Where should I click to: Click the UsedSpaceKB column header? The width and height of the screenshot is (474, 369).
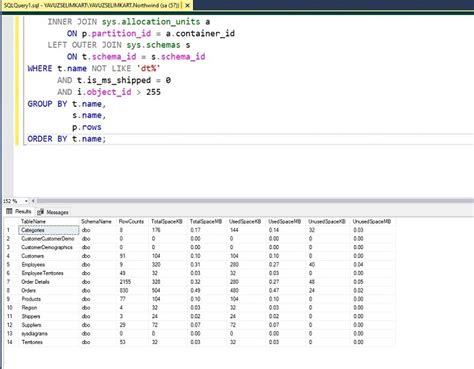point(246,221)
